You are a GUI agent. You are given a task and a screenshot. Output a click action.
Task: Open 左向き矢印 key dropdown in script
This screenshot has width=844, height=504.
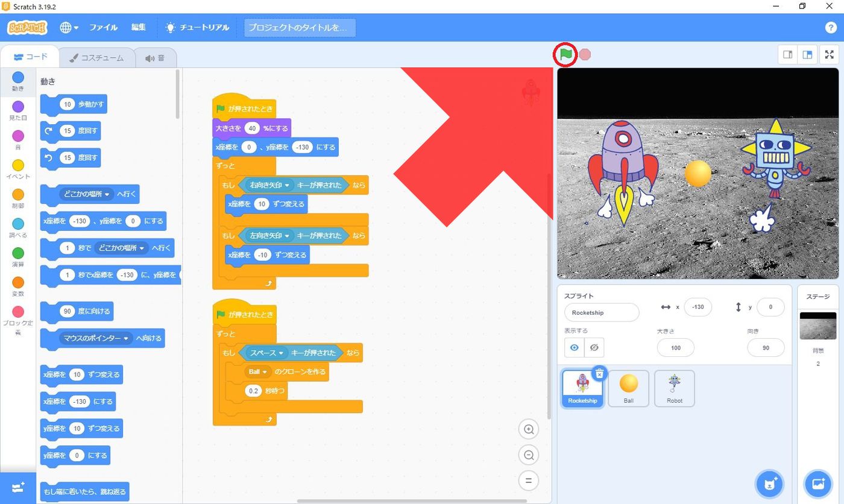pyautogui.click(x=270, y=236)
